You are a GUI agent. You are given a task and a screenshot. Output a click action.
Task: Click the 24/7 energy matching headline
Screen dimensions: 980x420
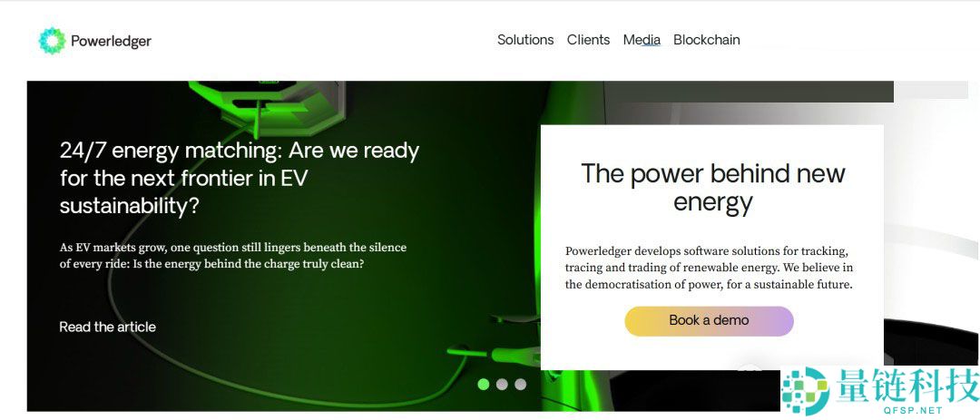[240, 178]
